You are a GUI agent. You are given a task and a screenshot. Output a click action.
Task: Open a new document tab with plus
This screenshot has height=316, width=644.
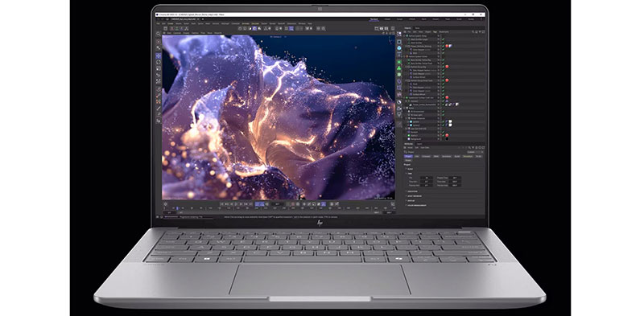(203, 19)
